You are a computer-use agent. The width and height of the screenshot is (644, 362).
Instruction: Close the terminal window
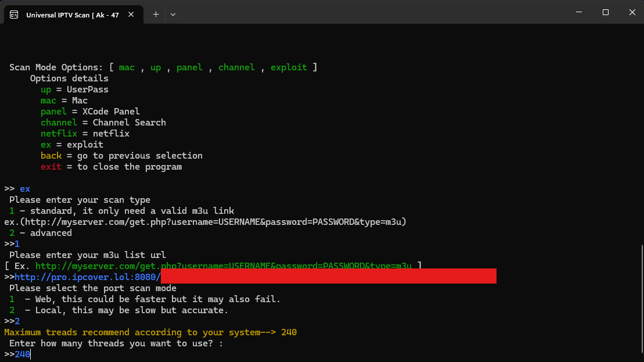tap(631, 12)
